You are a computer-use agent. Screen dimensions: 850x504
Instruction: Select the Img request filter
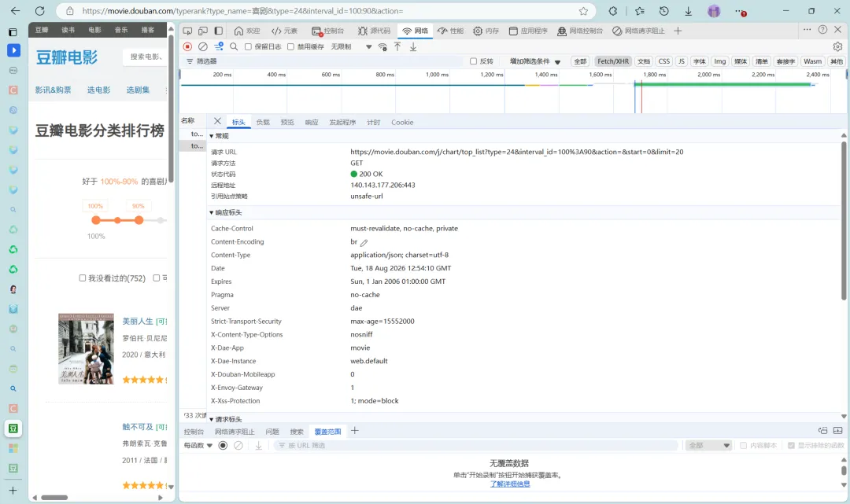click(x=720, y=61)
